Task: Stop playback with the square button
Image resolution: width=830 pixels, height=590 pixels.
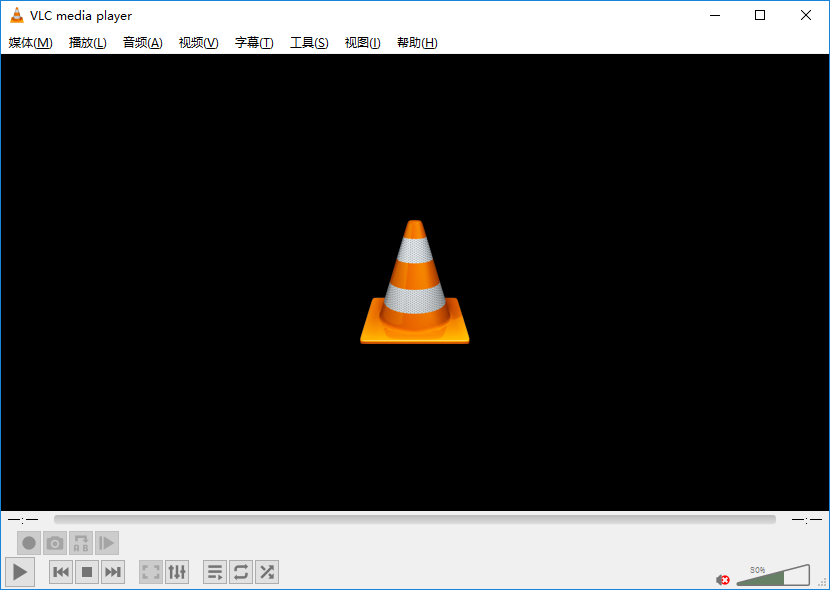Action: click(87, 572)
